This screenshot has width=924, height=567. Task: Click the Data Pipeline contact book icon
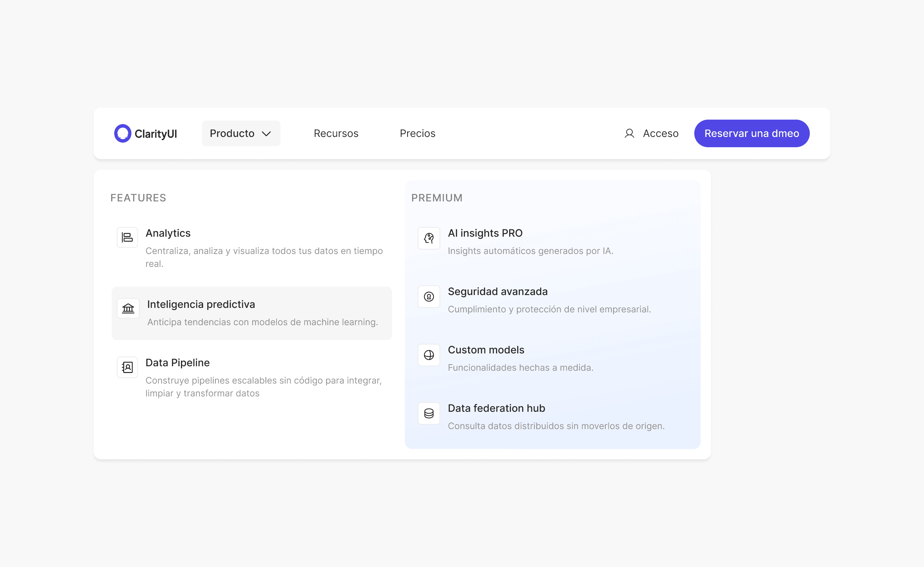coord(127,367)
